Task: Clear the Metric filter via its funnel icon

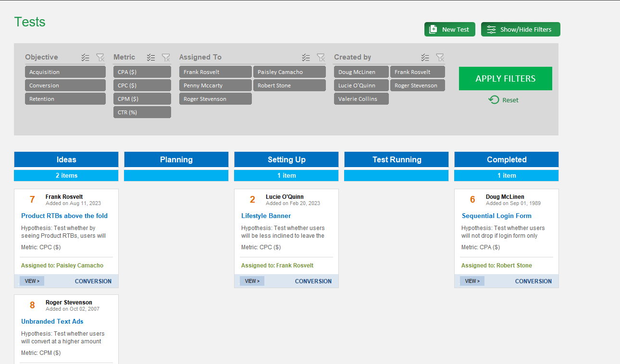Action: click(x=166, y=57)
